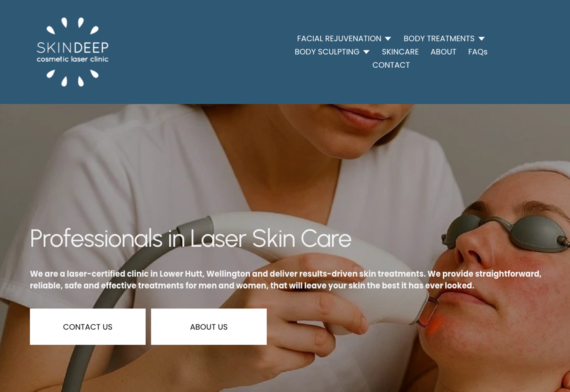Image resolution: width=570 pixels, height=392 pixels.
Task: Open the Facial Rejuvenation menu item
Action: (339, 39)
